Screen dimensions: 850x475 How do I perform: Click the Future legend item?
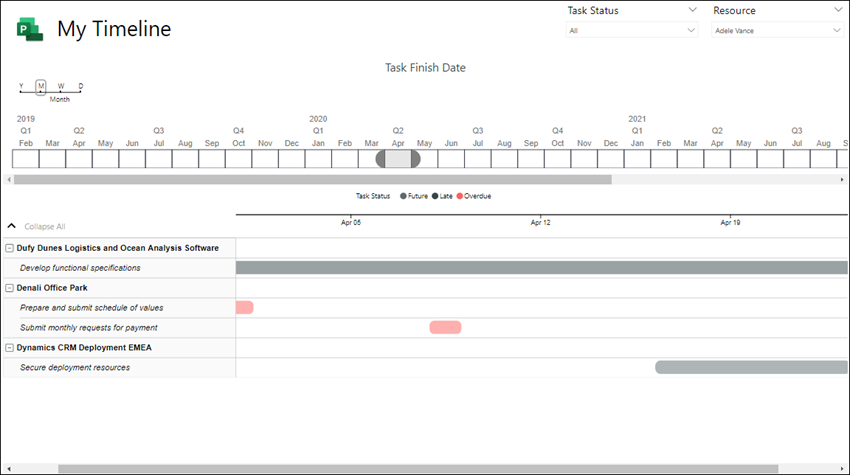coord(414,196)
